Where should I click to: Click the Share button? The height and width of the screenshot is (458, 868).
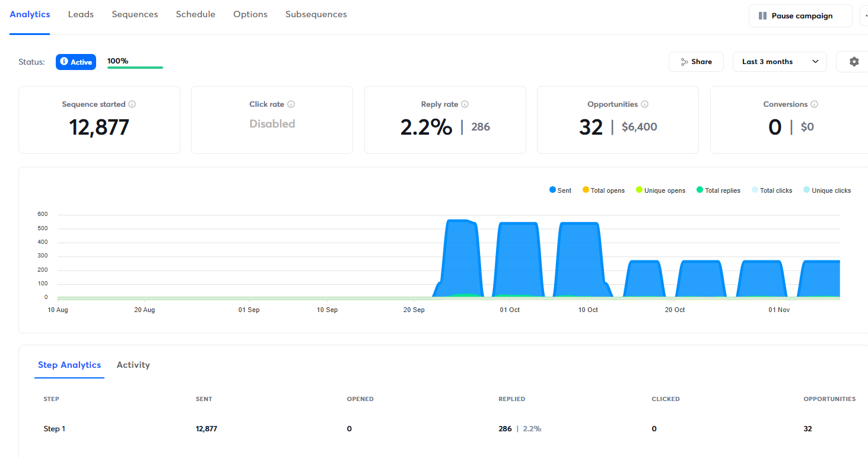696,62
